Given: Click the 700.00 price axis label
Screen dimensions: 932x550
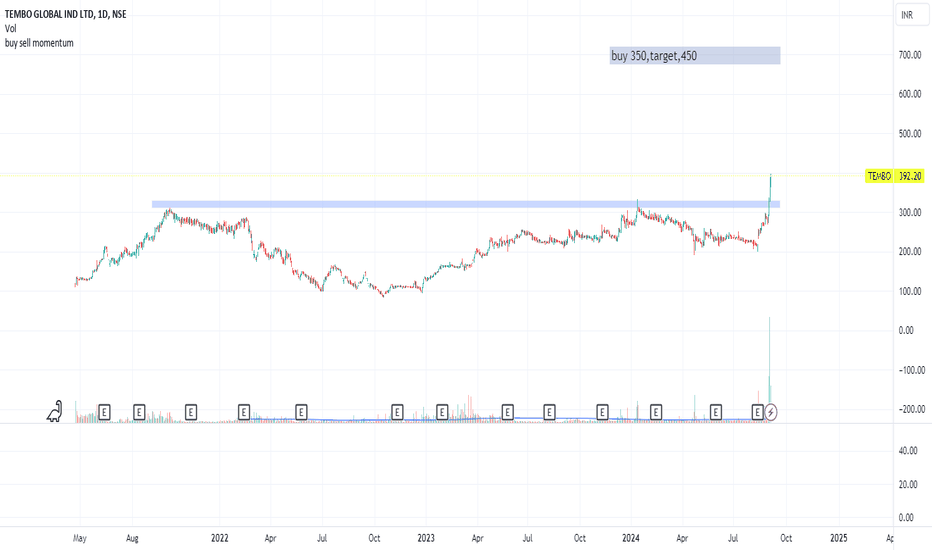Looking at the screenshot, I should 910,55.
